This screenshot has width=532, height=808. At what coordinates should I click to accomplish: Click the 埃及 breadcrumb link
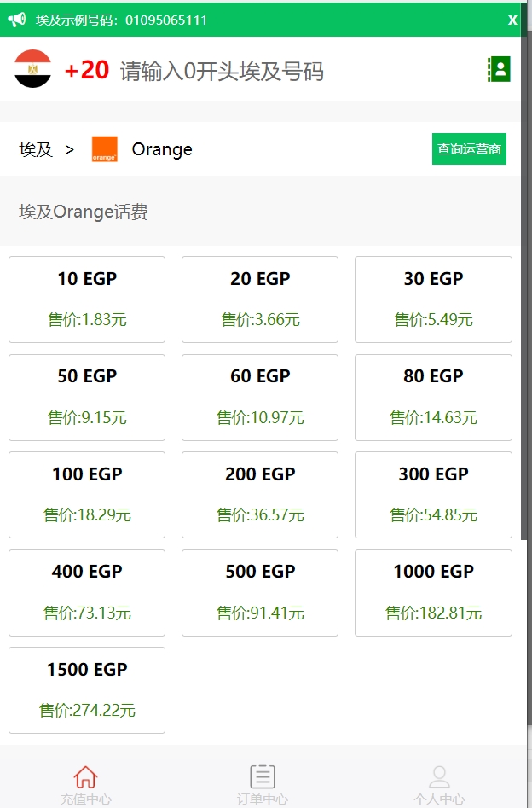click(36, 150)
